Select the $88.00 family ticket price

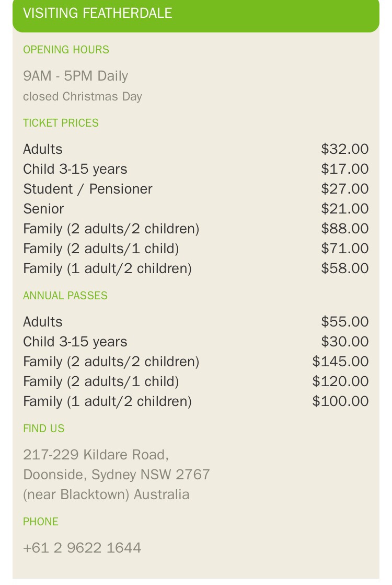(x=344, y=229)
